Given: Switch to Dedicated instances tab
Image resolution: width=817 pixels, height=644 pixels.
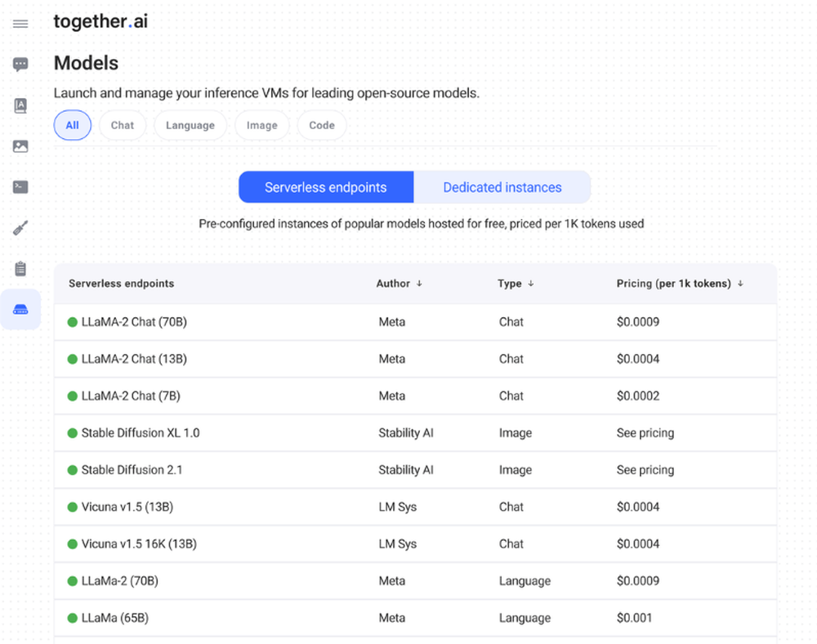Looking at the screenshot, I should 502,187.
